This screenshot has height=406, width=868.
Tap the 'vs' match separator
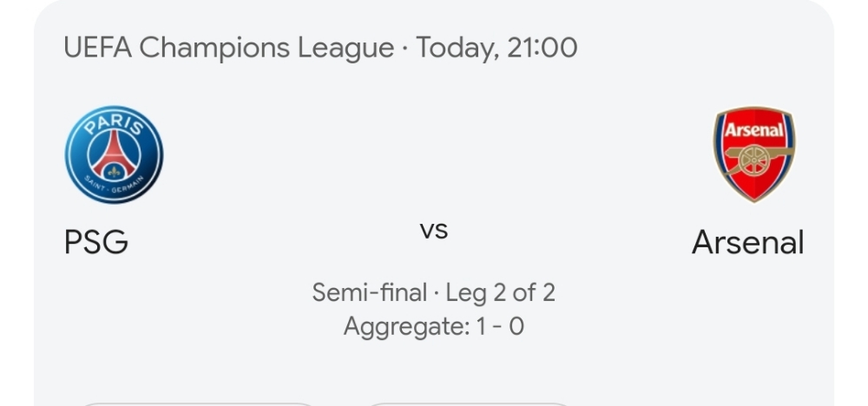coord(434,230)
